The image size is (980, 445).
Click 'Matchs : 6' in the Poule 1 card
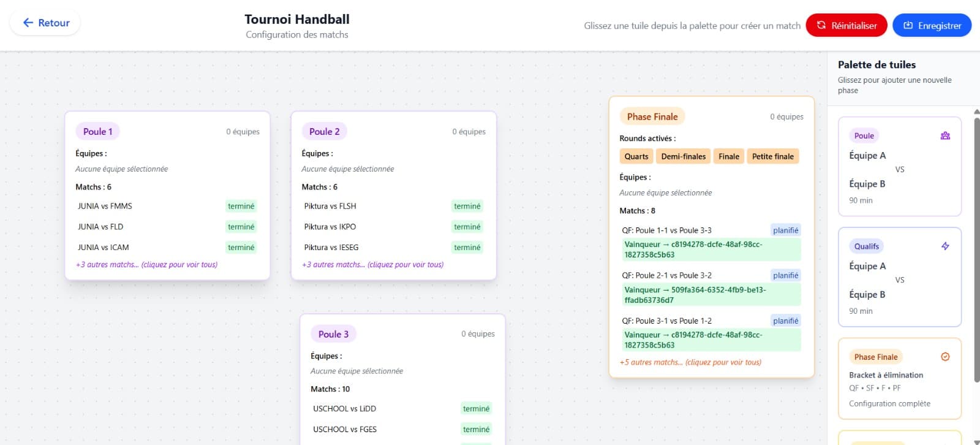tap(93, 187)
